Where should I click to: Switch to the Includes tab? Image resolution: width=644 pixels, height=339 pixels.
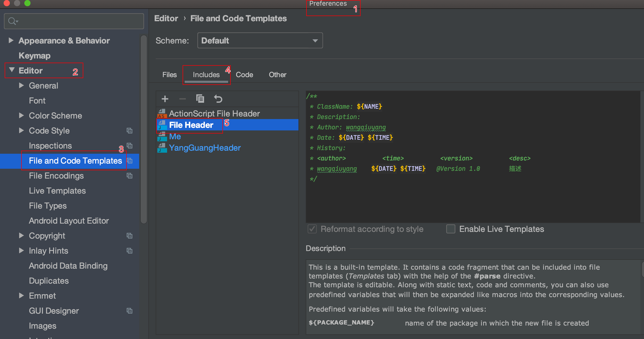206,75
